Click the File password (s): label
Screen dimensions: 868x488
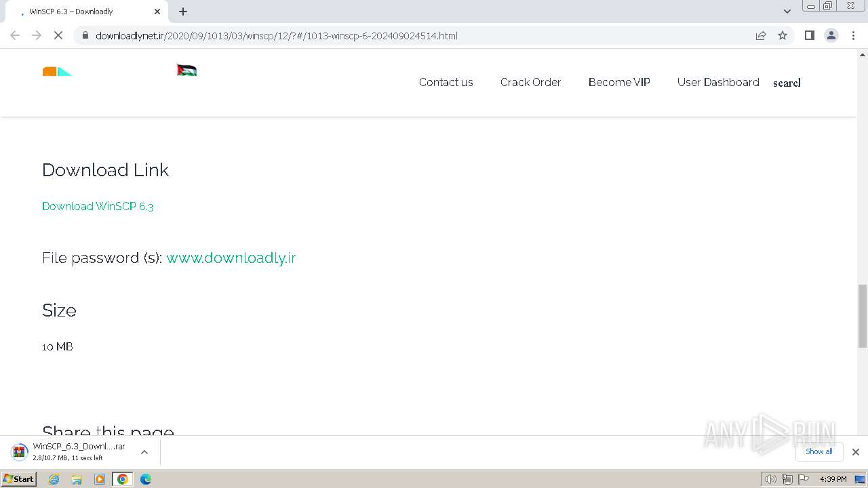tap(102, 258)
